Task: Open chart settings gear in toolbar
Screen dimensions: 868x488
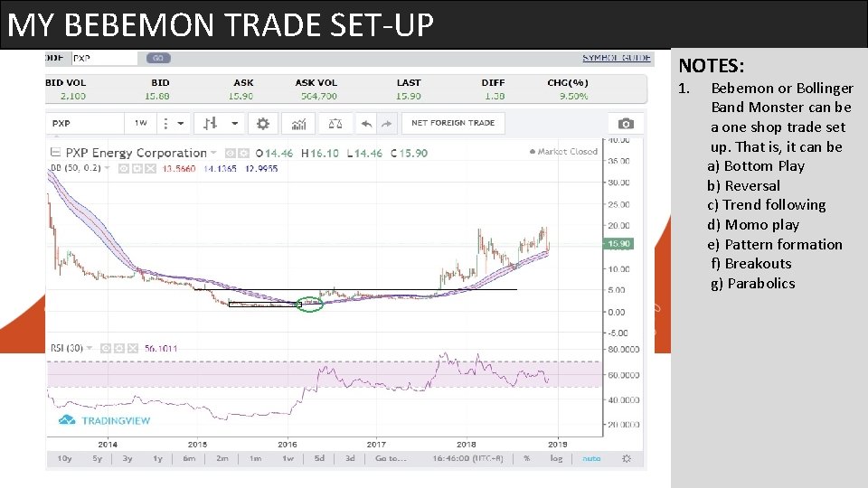Action: tap(263, 124)
